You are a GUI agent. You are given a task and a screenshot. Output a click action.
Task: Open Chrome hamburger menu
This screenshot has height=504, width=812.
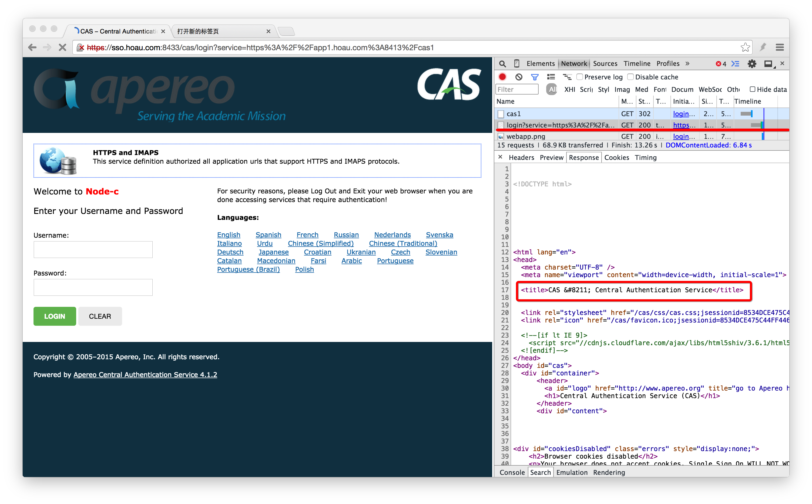click(780, 47)
